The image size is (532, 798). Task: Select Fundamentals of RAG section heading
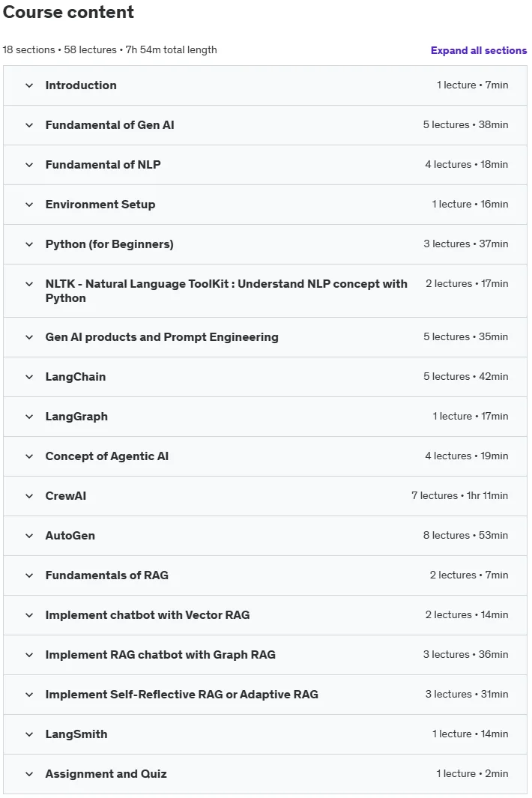click(107, 575)
